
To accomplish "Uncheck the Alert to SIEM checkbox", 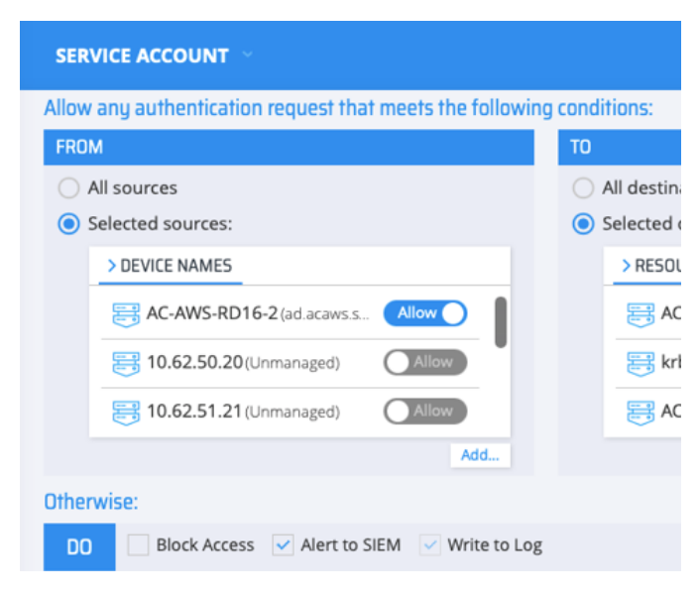I will 284,544.
